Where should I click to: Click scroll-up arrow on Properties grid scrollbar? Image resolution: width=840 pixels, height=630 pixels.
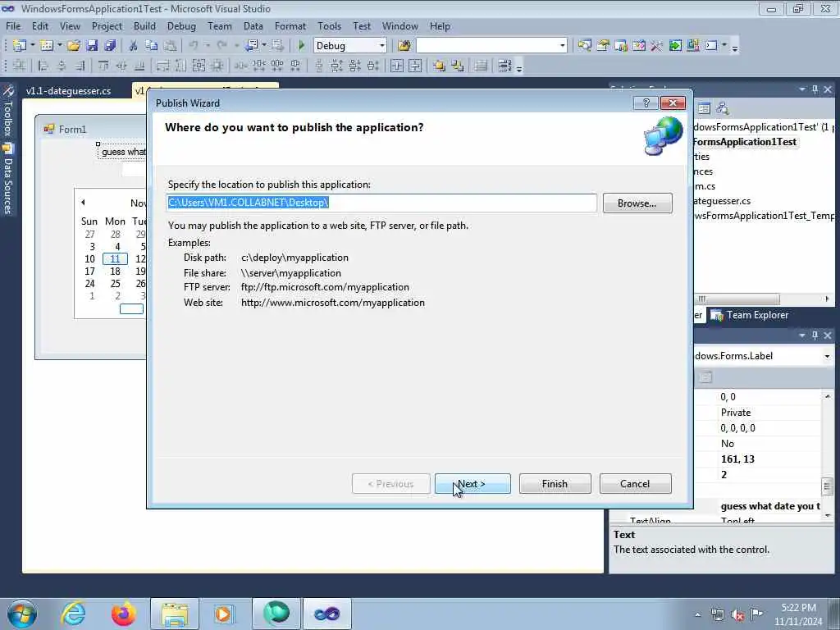tap(827, 397)
